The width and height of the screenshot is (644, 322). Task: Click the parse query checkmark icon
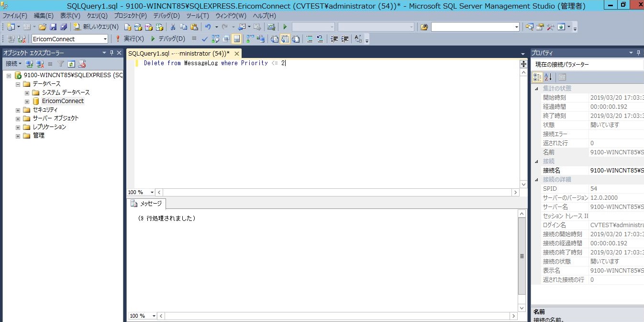point(205,39)
